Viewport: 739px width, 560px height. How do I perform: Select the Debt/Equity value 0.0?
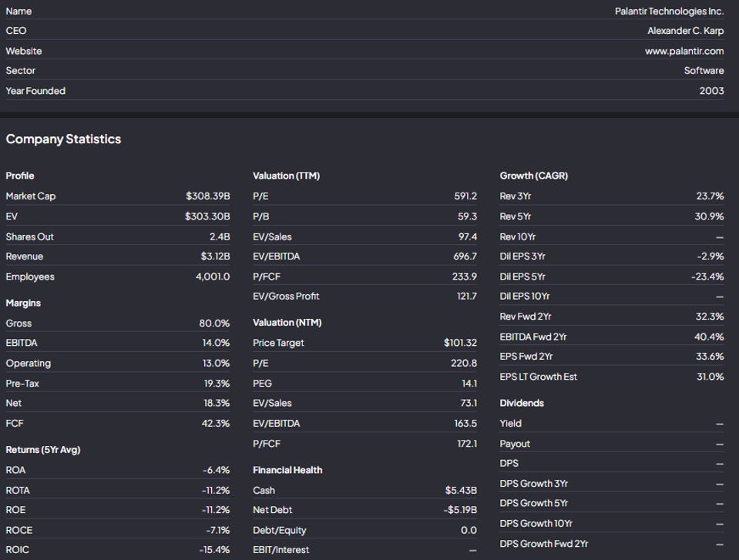469,530
